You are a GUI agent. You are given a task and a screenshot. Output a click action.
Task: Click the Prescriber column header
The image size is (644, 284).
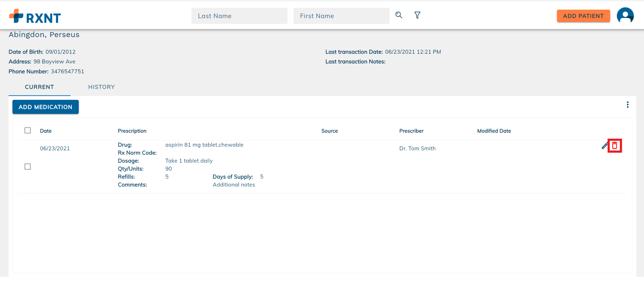point(411,131)
